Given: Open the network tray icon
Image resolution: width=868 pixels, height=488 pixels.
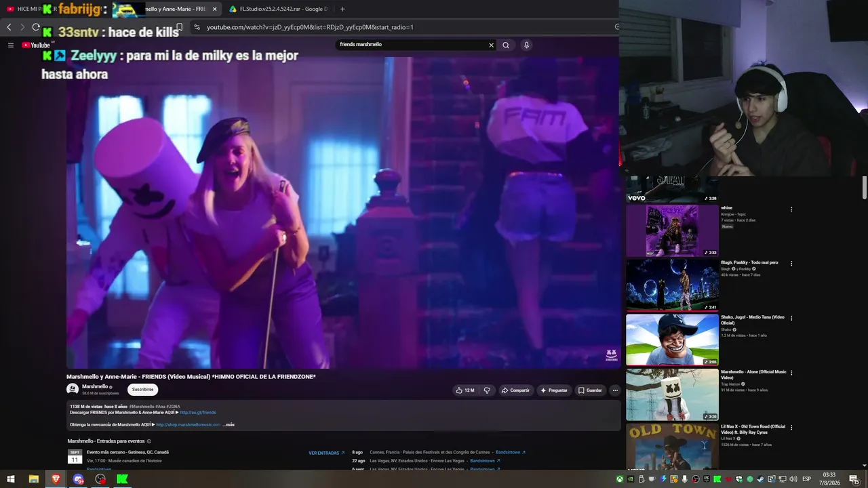Looking at the screenshot, I should coord(782,479).
